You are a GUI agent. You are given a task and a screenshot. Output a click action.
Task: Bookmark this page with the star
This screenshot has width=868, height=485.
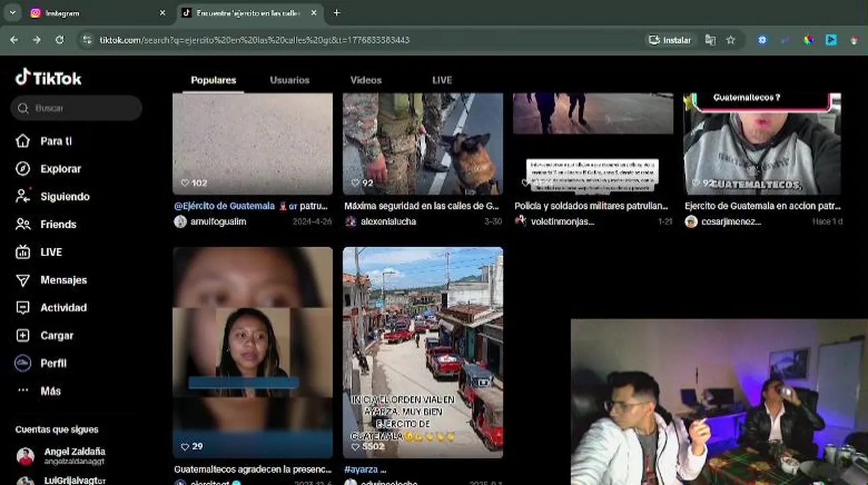(731, 40)
